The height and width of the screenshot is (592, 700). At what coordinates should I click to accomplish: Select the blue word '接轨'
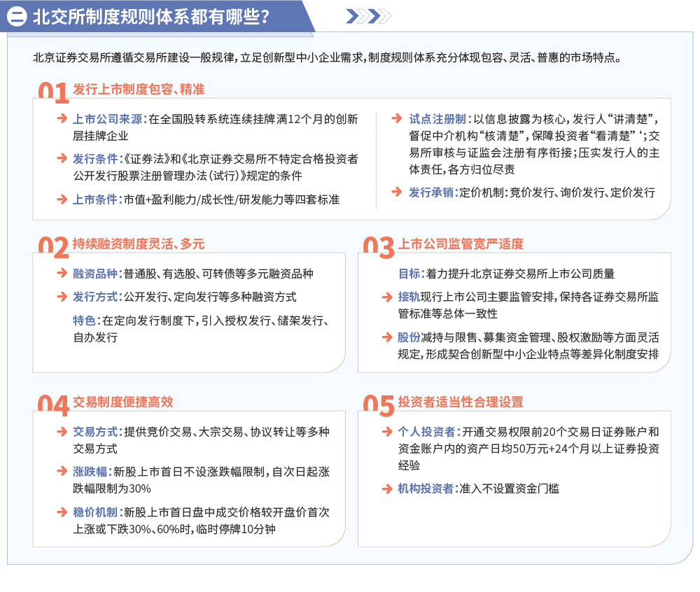click(x=409, y=297)
